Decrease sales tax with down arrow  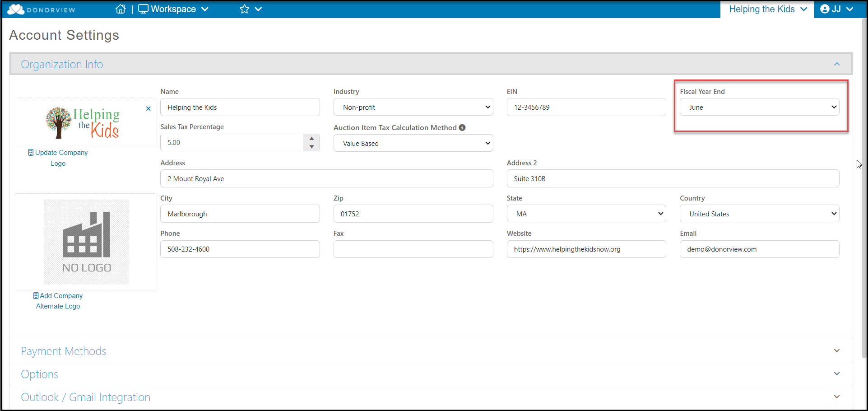(x=311, y=147)
